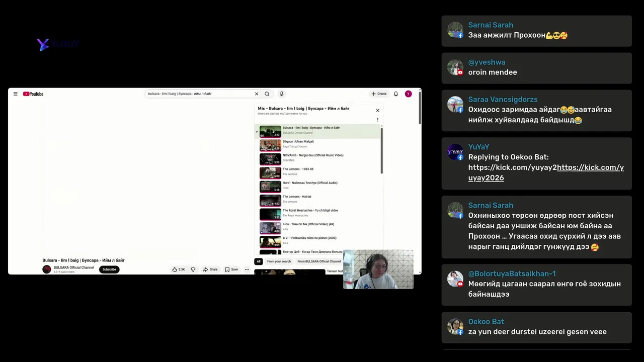Start voice search with the microphone icon
This screenshot has height=362, width=644.
[x=281, y=94]
